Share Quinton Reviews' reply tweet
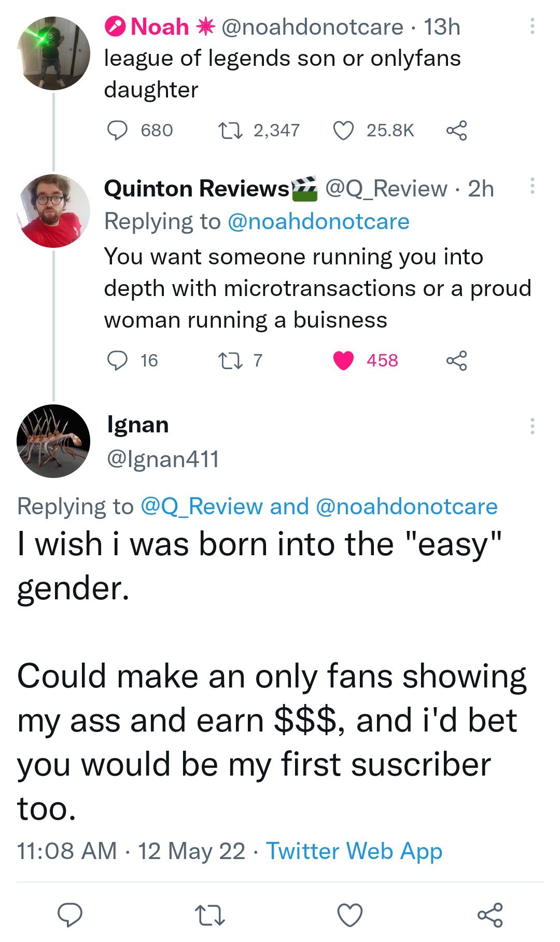The width and height of the screenshot is (560, 942). pos(456,360)
